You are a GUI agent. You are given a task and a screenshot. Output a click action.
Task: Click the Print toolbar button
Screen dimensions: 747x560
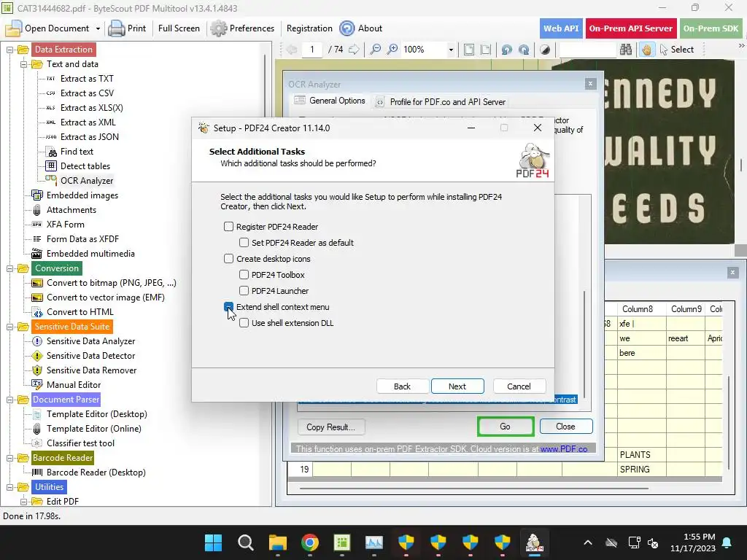pyautogui.click(x=127, y=28)
